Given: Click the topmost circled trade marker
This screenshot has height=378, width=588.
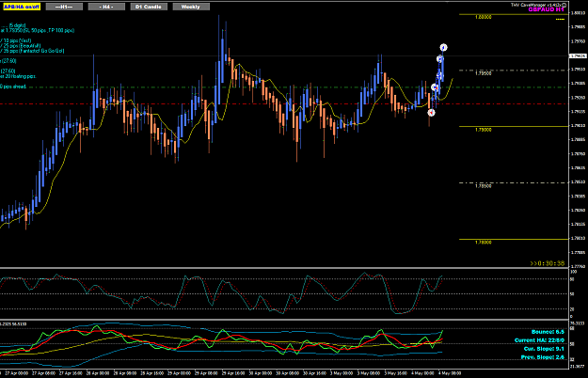Looking at the screenshot, I should point(444,48).
